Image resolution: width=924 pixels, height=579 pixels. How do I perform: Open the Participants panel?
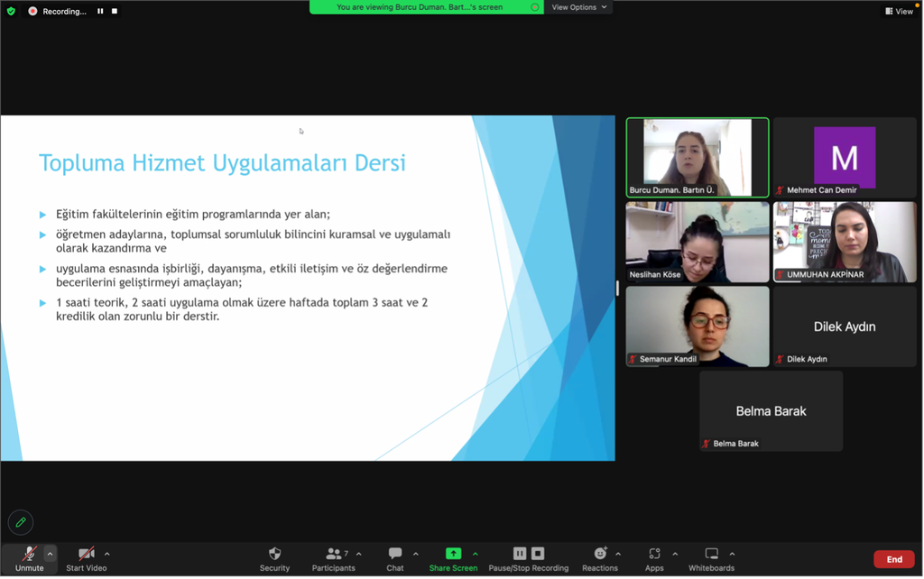(333, 554)
